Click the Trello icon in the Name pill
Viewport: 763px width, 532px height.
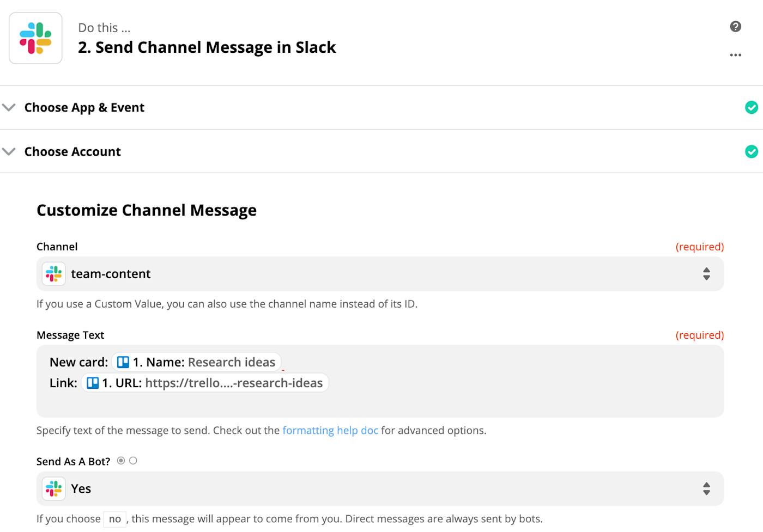pyautogui.click(x=123, y=362)
